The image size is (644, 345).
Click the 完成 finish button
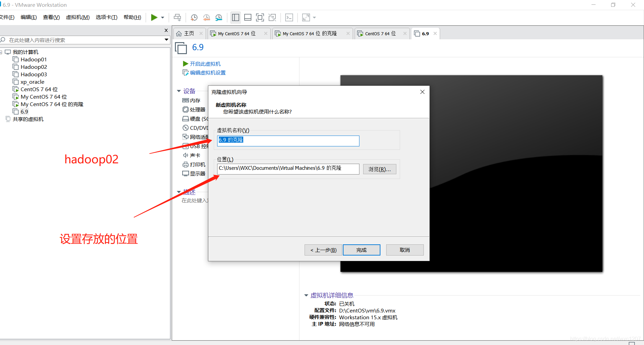point(361,250)
